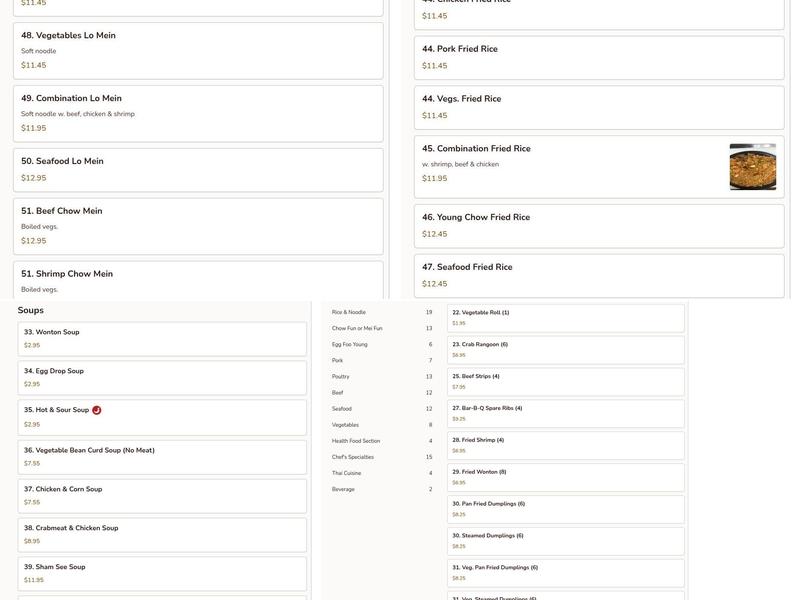This screenshot has width=800, height=600.
Task: Jump to the Poultry category
Action: point(341,377)
